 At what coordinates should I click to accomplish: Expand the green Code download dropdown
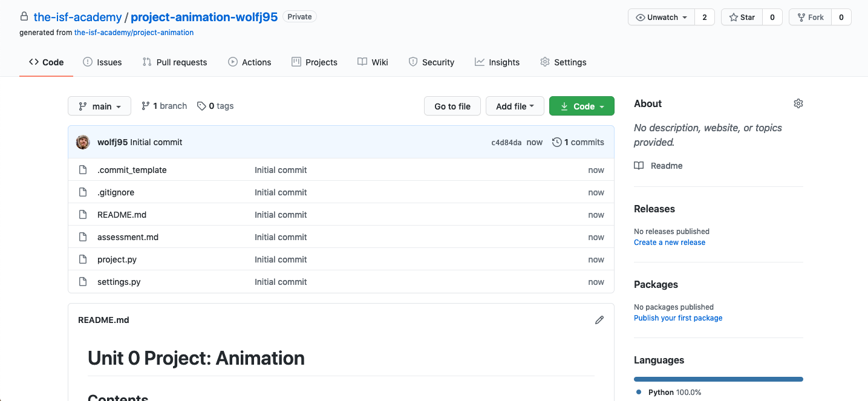coord(581,106)
